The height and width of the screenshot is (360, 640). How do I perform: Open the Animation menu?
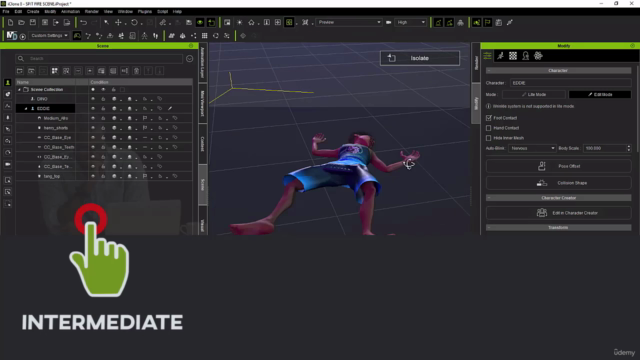pos(70,11)
